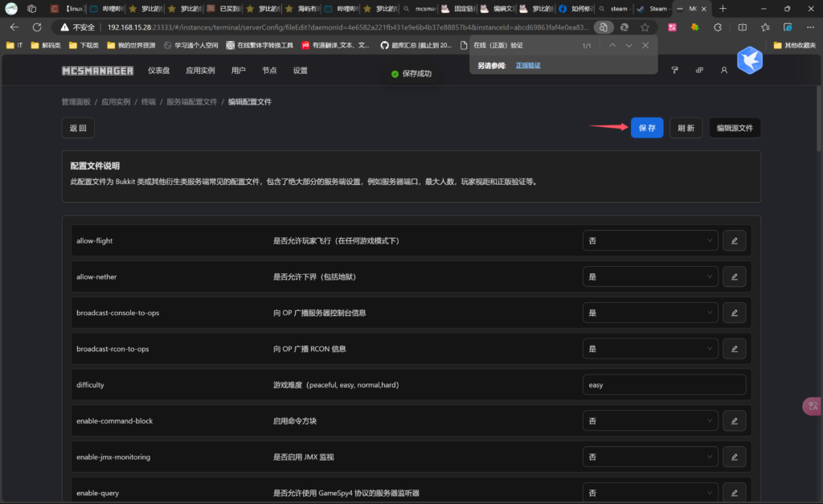This screenshot has width=823, height=504.
Task: Click the user account icon in MCSManager header
Action: point(723,70)
